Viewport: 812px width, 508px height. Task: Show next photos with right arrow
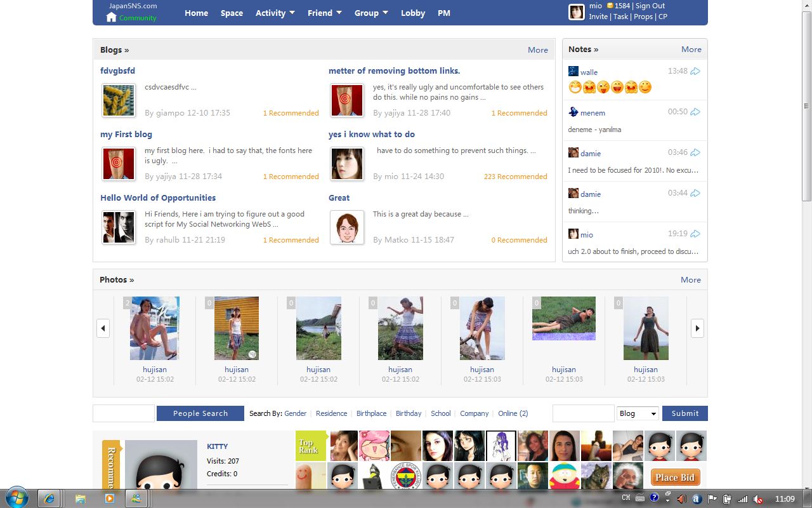pyautogui.click(x=697, y=328)
